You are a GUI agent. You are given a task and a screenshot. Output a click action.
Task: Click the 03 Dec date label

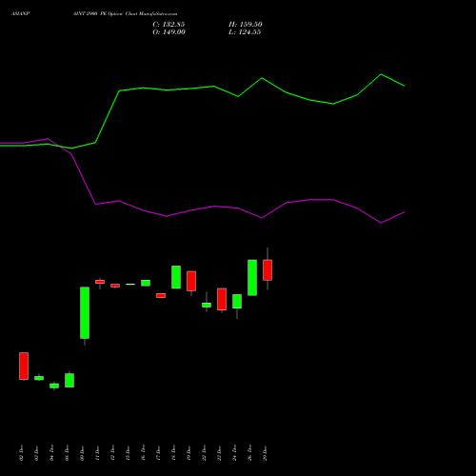pyautogui.click(x=36, y=453)
